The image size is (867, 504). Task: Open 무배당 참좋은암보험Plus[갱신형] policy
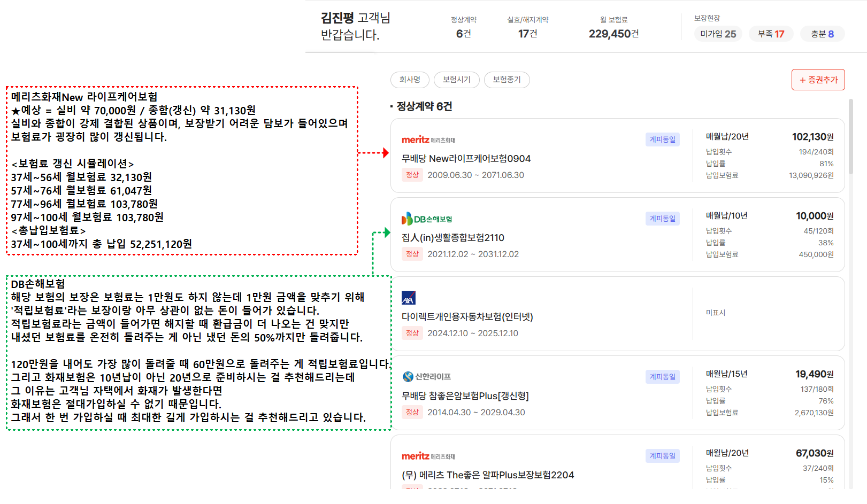coord(465,396)
